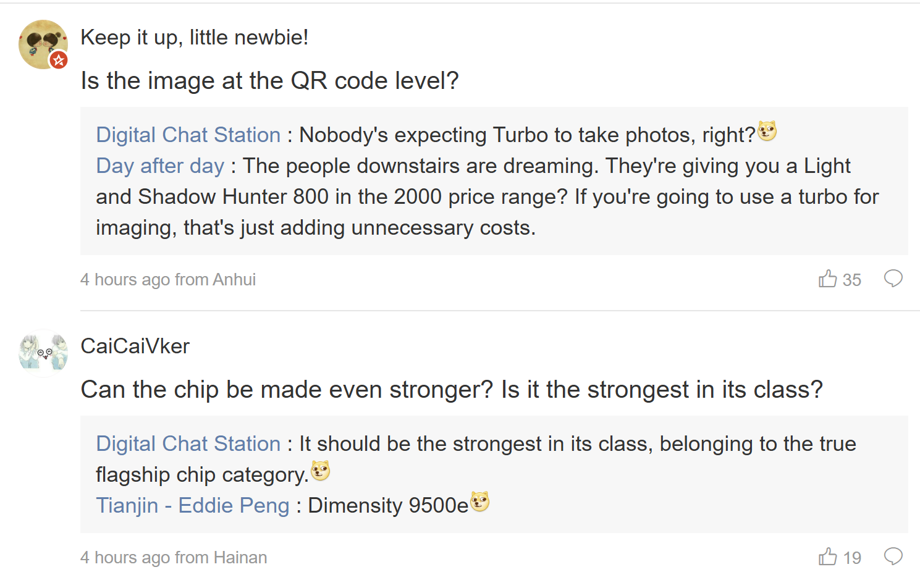This screenshot has width=920, height=588.
Task: Click doge emoji after "flagship chip category."
Action: (320, 471)
